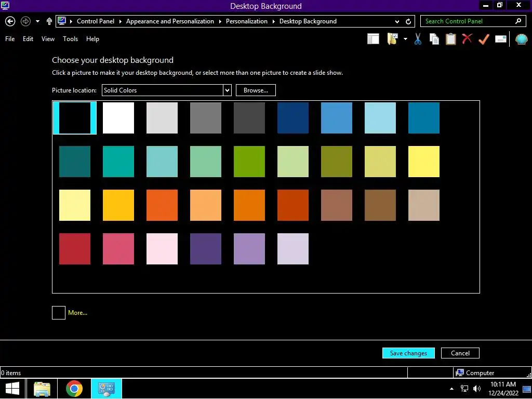Viewport: 532px width, 399px height.
Task: Open the Help menu
Action: point(92,39)
